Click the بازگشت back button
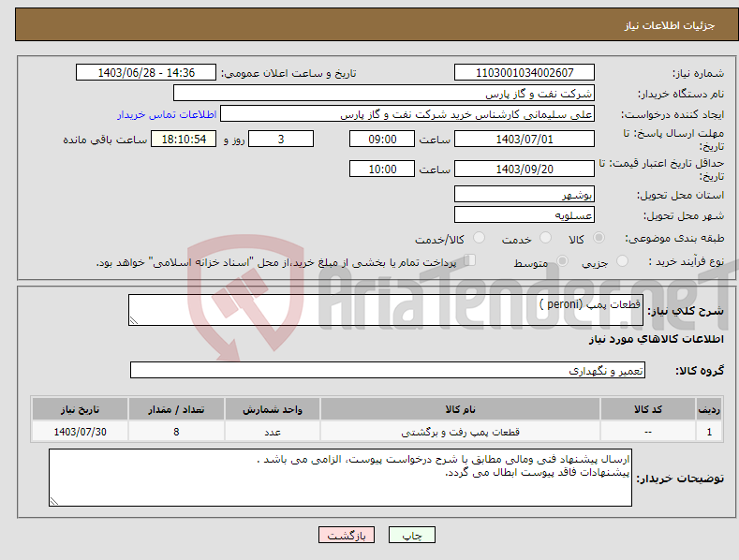This screenshot has height=560, width=739. pos(347,535)
